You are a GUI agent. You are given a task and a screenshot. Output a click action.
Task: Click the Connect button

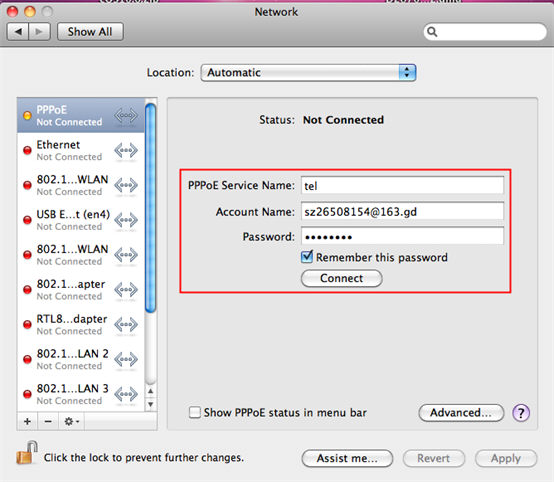tap(341, 278)
